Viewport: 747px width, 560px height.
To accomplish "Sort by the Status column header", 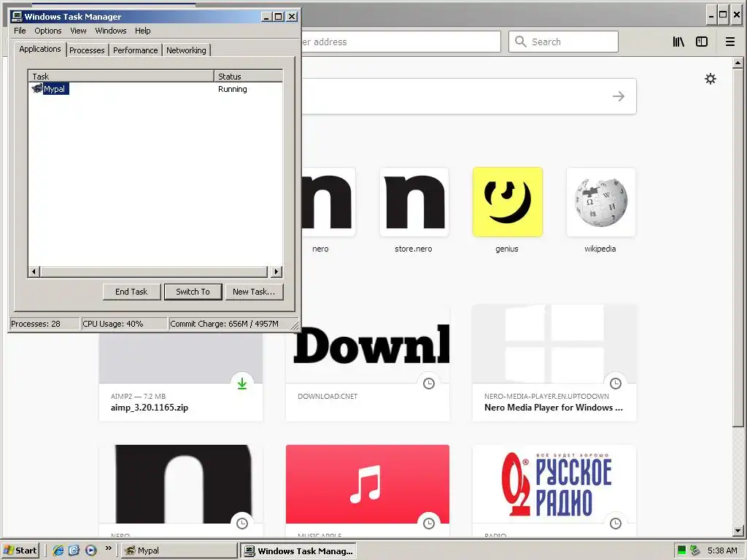I will tap(248, 76).
